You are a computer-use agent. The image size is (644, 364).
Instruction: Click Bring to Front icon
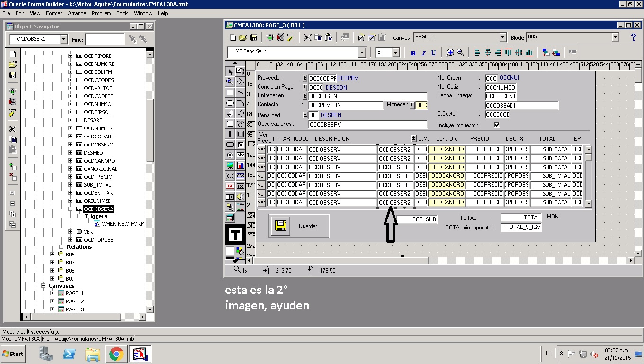(546, 53)
